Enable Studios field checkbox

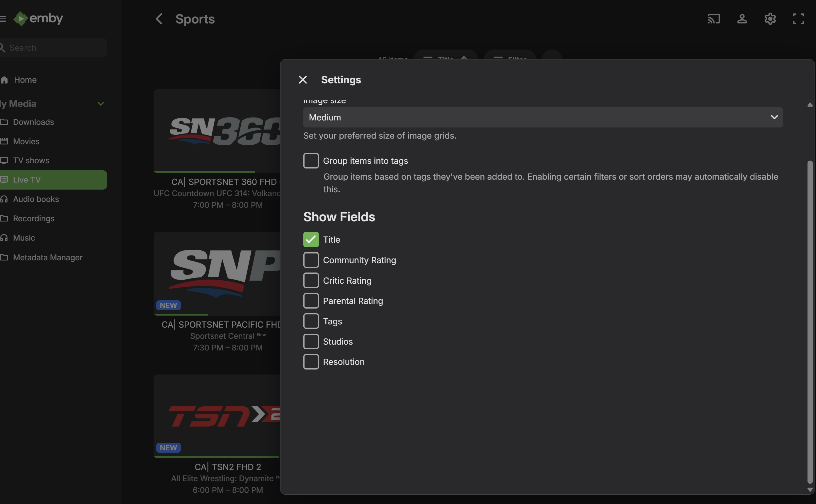click(x=311, y=341)
